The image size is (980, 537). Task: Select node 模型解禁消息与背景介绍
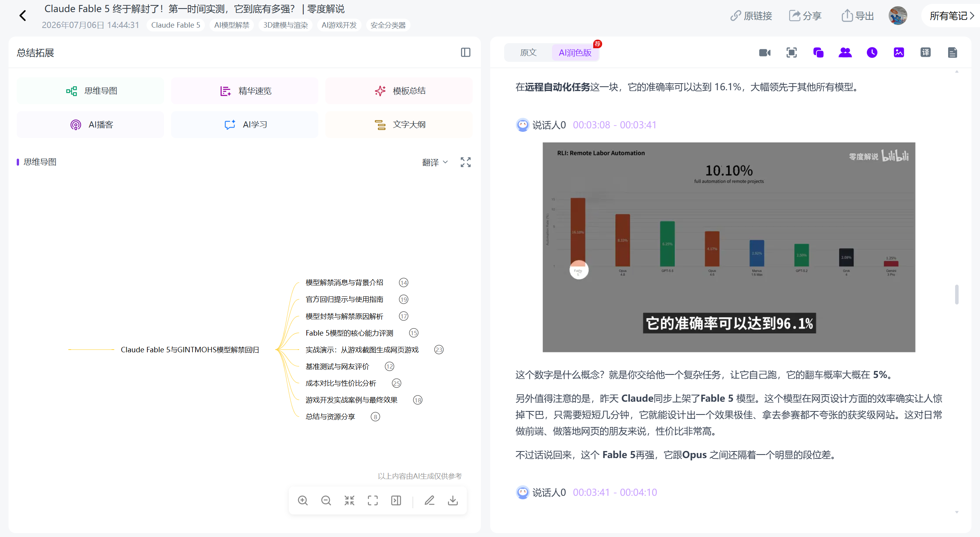click(344, 283)
